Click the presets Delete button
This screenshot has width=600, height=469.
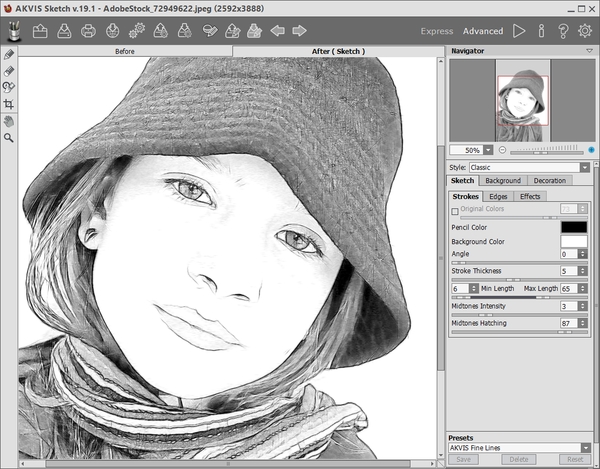[x=519, y=459]
